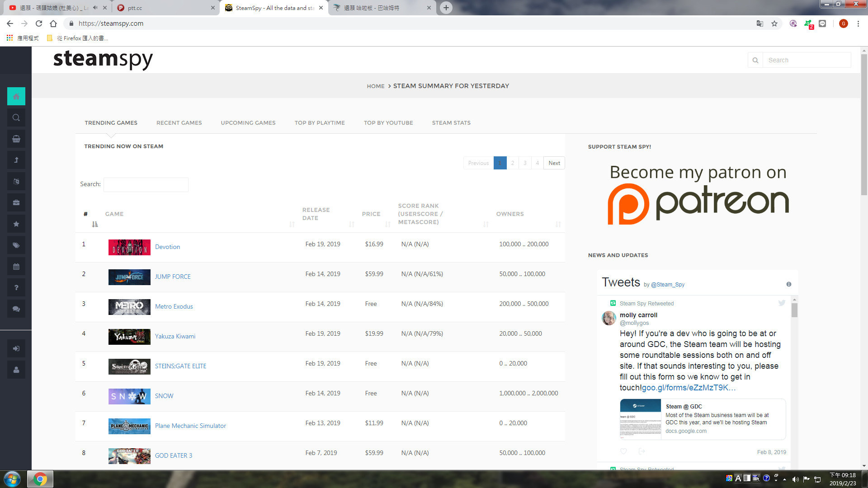Open the Windows Start button
Image resolution: width=868 pixels, height=488 pixels.
(12, 479)
